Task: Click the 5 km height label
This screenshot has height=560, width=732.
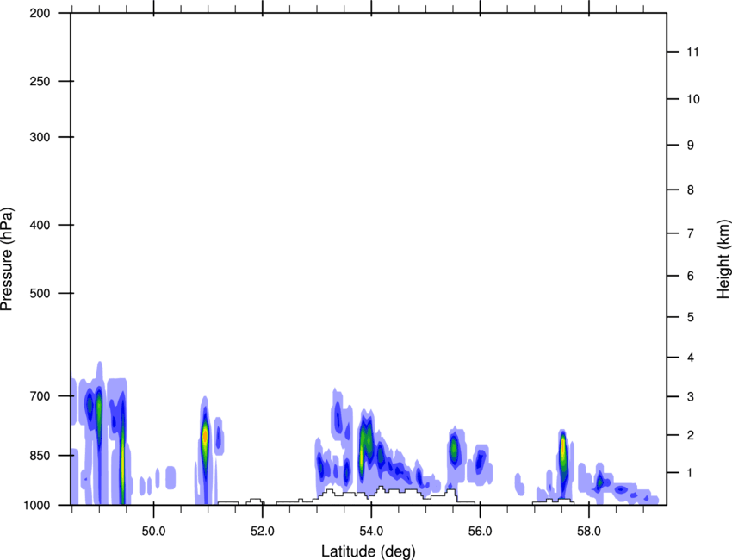Action: click(x=691, y=317)
